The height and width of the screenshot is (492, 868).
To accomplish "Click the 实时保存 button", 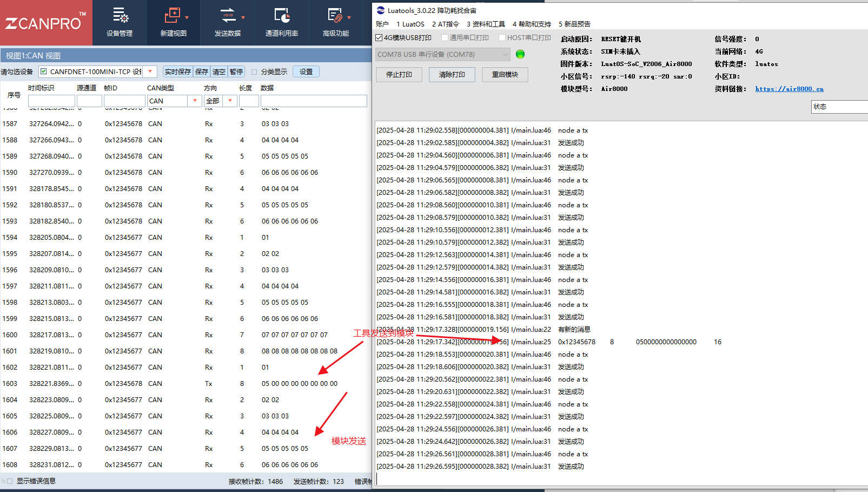I will point(178,72).
